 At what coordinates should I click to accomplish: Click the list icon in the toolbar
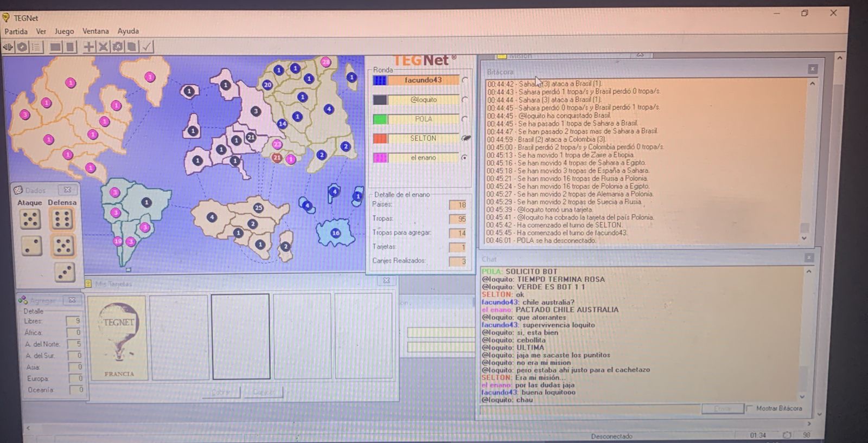click(36, 47)
